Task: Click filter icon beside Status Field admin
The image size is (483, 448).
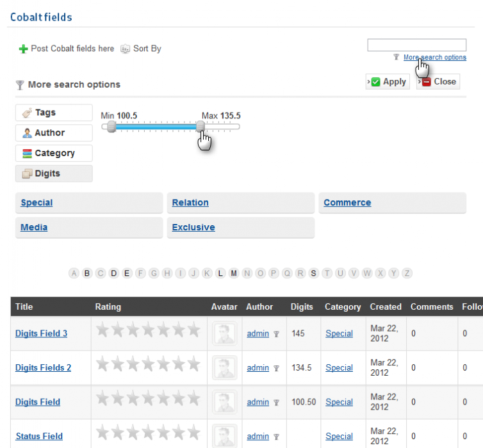Action: (276, 437)
